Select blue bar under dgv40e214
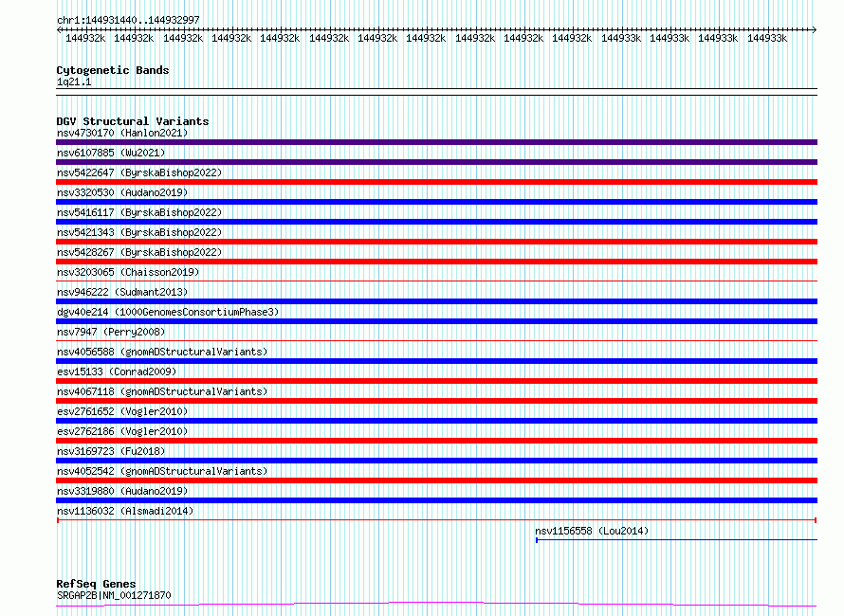Viewport: 844px width, 616px height. click(436, 321)
